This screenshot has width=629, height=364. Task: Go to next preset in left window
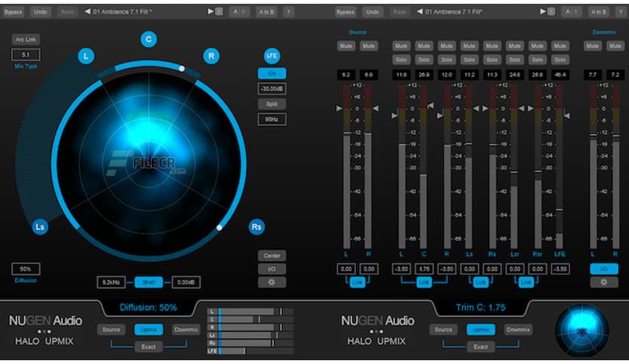point(211,11)
